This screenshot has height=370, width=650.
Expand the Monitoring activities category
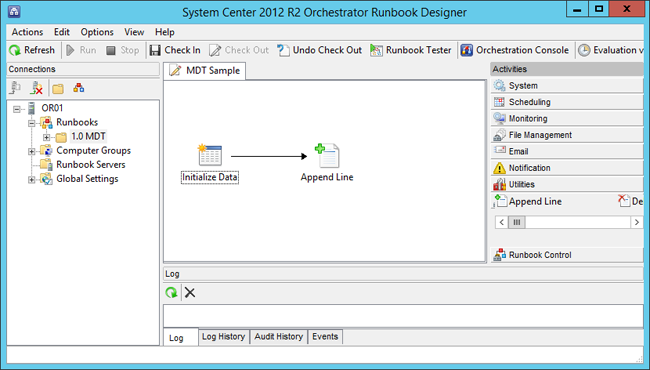pyautogui.click(x=567, y=118)
